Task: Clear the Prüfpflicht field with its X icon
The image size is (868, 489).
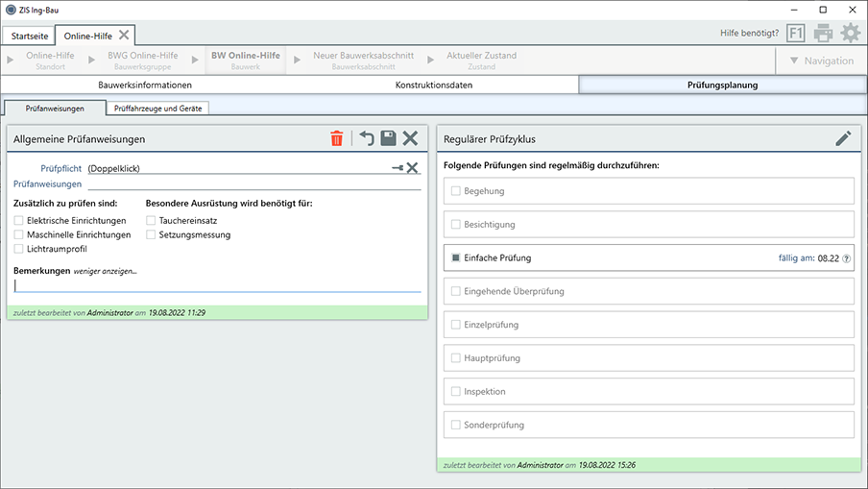Action: pyautogui.click(x=412, y=168)
